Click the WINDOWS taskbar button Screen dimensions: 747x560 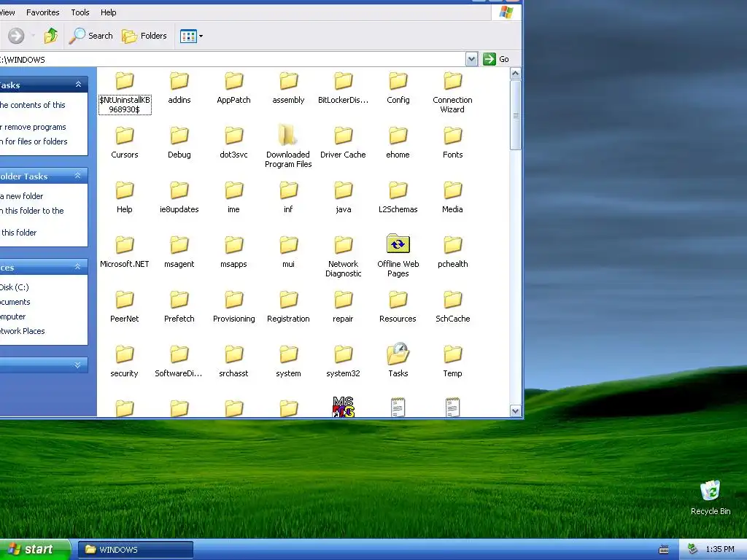point(135,550)
